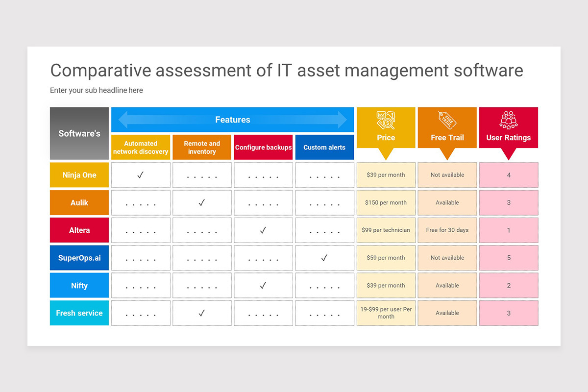588x392 pixels.
Task: Click Aulik remote and inventory checkmark
Action: (201, 202)
